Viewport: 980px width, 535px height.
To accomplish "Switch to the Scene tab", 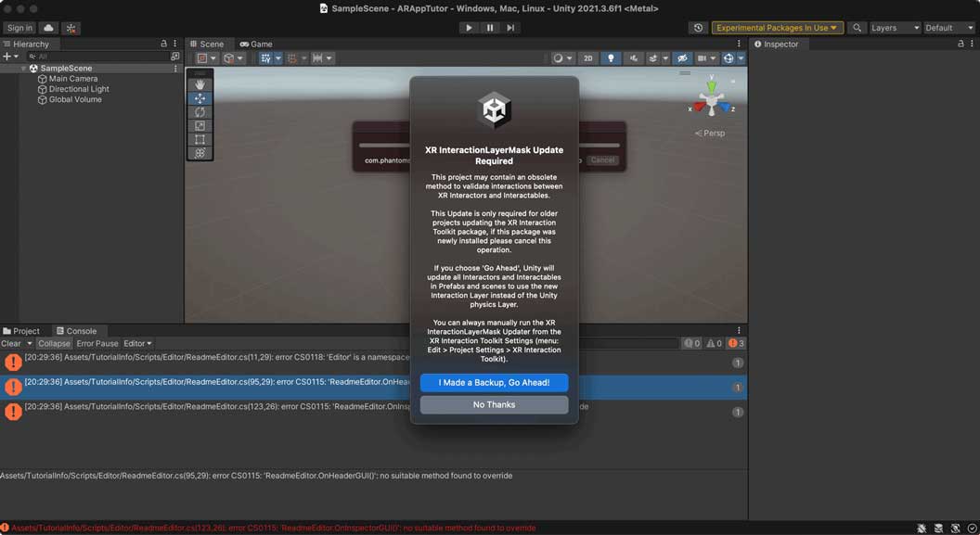I will (x=208, y=44).
